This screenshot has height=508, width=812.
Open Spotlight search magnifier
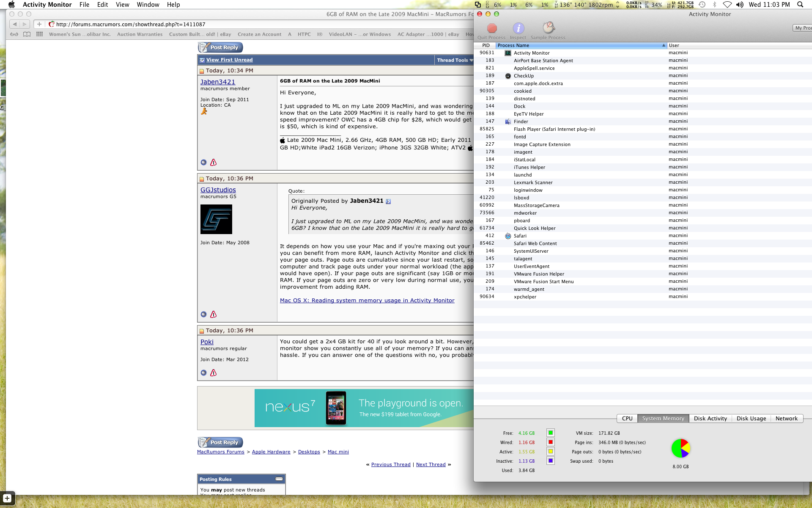click(800, 5)
